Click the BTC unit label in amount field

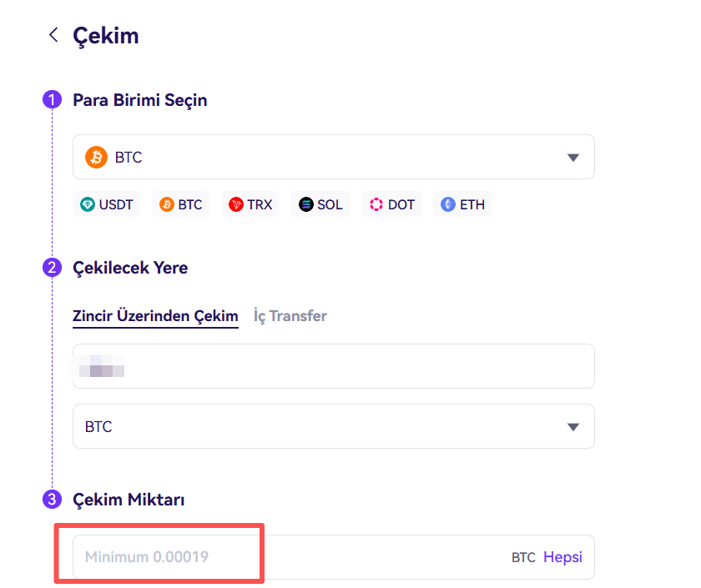523,557
